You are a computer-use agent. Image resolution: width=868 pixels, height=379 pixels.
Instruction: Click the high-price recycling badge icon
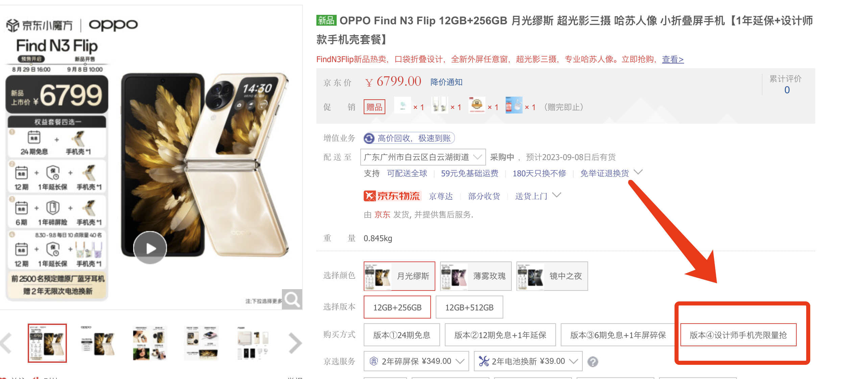point(369,138)
